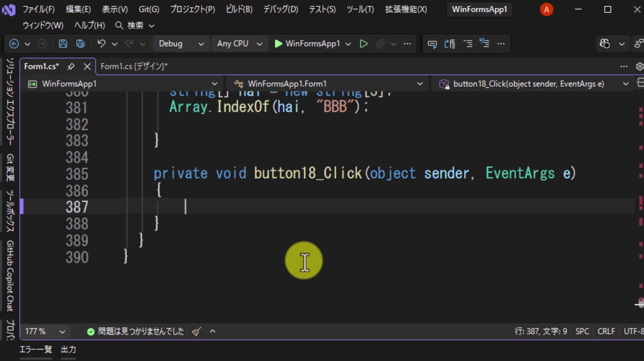The height and width of the screenshot is (361, 644).
Task: Click the Redo arrow icon
Action: (129, 44)
